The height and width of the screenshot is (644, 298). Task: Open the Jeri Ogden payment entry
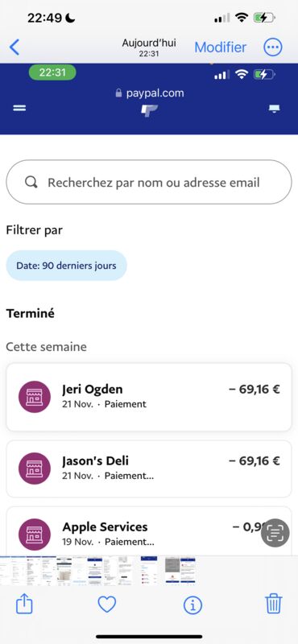[149, 397]
